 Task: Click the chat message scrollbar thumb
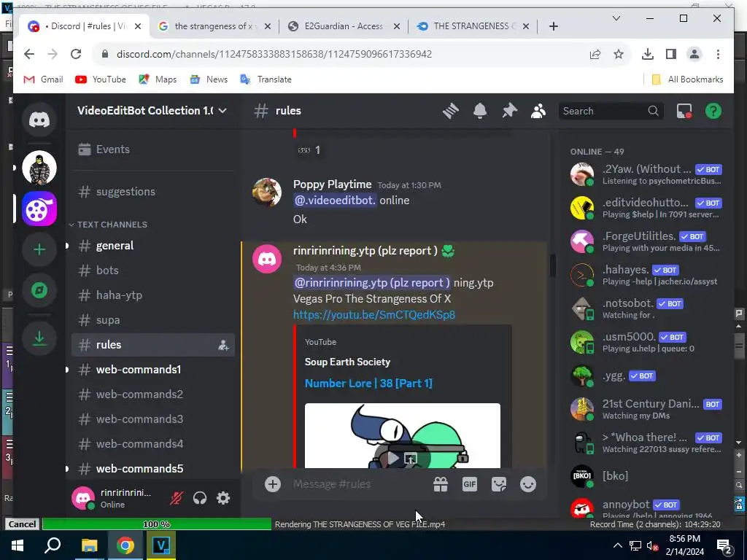553,265
